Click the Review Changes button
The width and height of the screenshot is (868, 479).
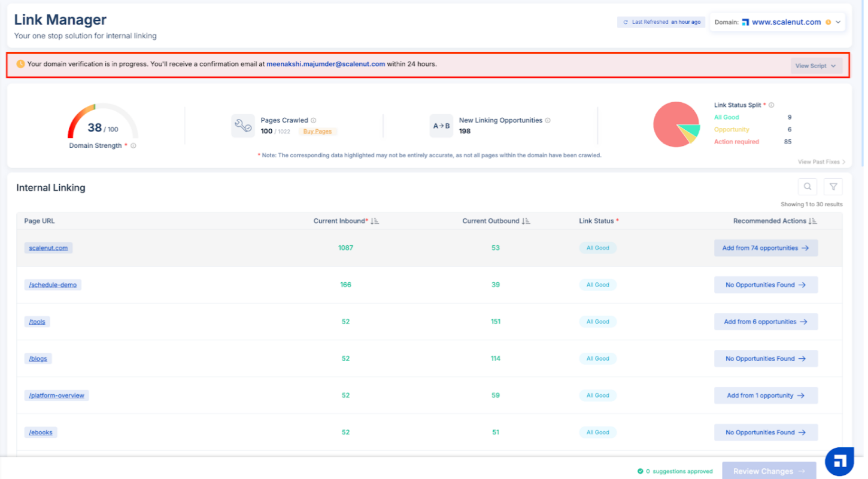(769, 471)
